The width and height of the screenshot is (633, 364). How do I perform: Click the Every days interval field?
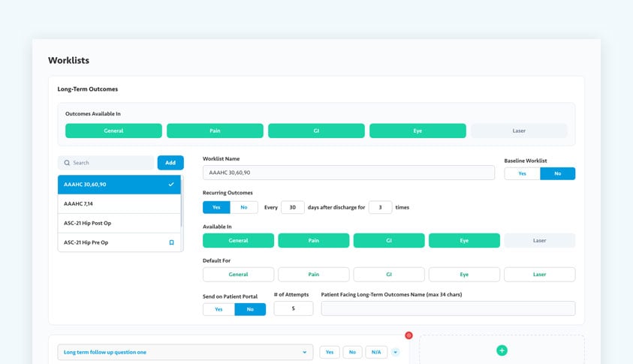pyautogui.click(x=293, y=207)
